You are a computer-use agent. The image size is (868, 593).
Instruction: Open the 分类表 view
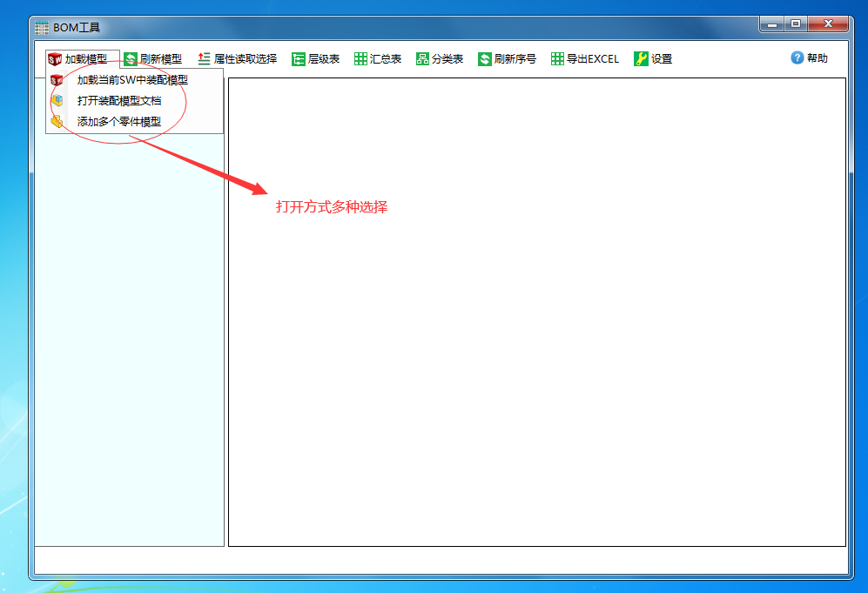440,58
